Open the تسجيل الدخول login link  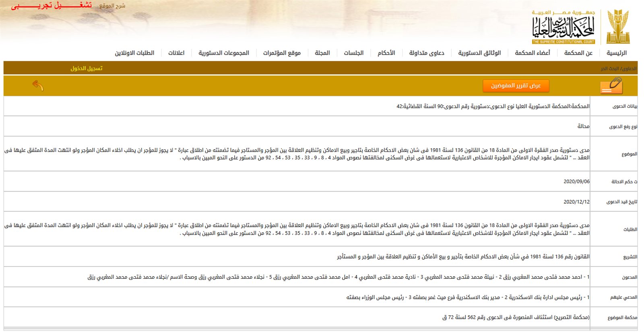pos(87,68)
